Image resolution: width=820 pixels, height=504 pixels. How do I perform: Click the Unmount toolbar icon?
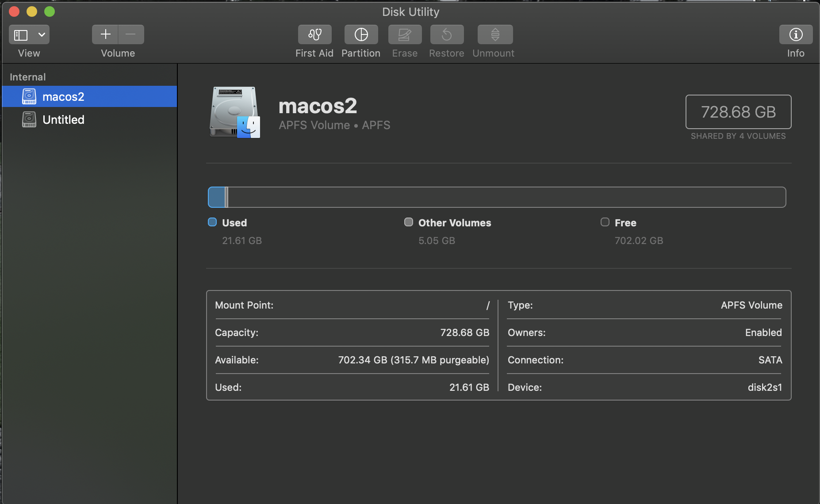coord(495,34)
